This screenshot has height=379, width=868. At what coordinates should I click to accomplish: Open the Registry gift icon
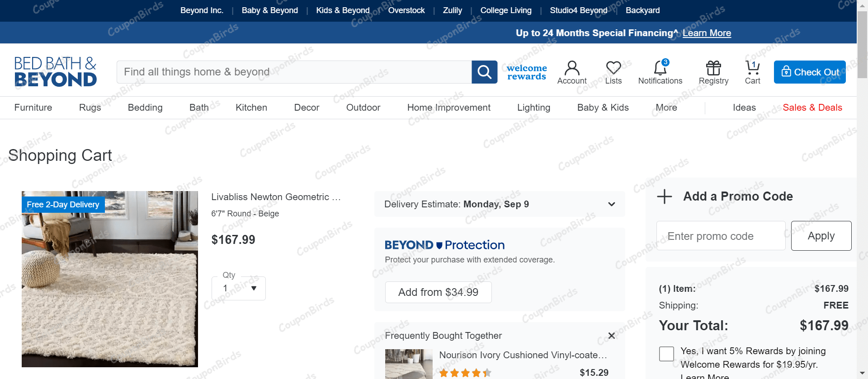point(713,72)
